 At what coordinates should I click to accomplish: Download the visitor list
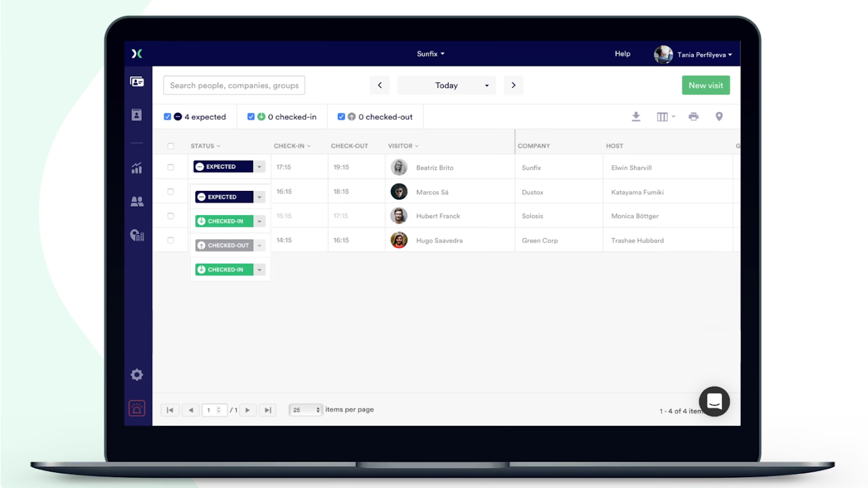[x=636, y=117]
